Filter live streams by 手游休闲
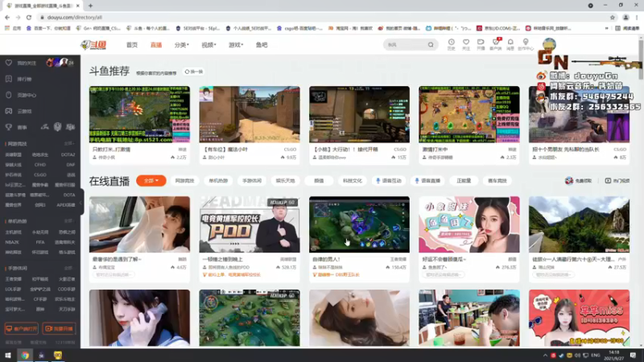Image resolution: width=644 pixels, height=362 pixels. click(252, 180)
